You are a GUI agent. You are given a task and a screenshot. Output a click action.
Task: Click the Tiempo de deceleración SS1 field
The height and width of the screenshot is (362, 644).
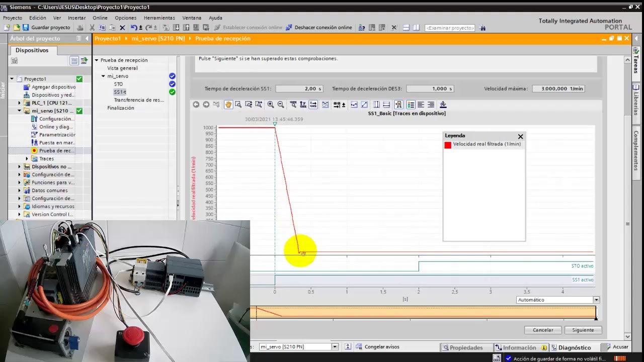click(299, 88)
